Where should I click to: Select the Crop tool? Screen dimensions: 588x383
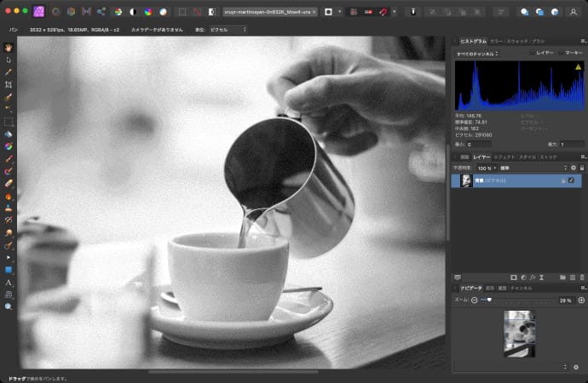pos(9,85)
